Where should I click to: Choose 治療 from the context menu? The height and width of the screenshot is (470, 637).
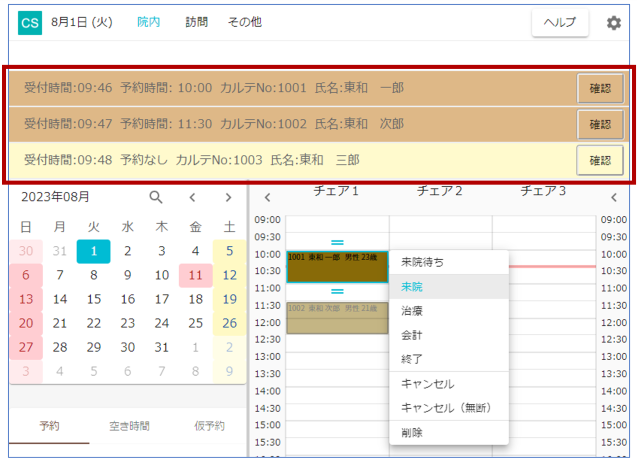coord(412,310)
